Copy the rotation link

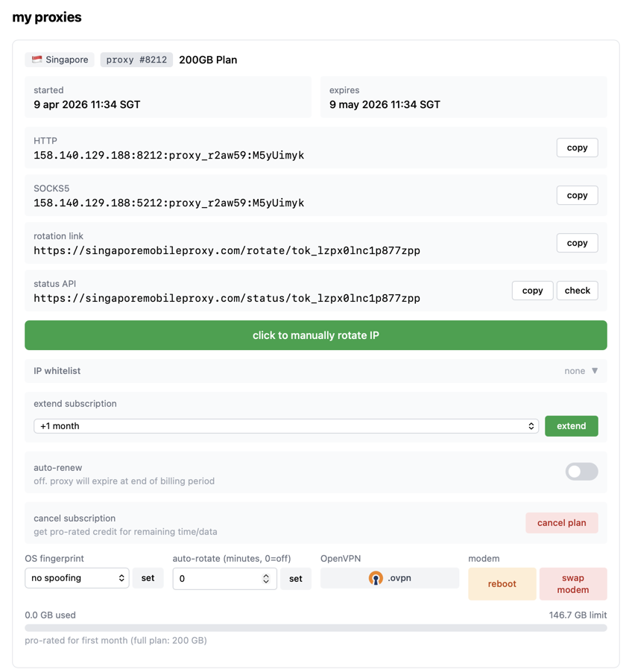click(577, 243)
